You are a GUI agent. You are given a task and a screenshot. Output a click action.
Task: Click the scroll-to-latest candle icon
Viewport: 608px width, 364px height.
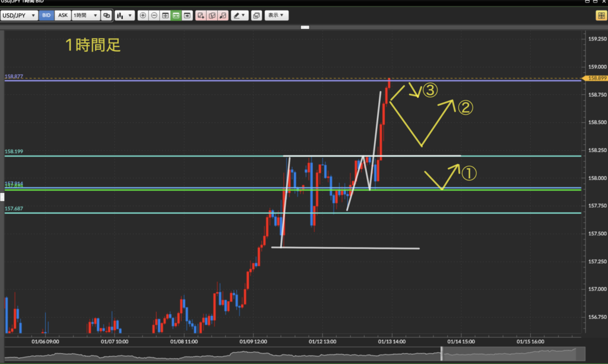pyautogui.click(x=188, y=15)
